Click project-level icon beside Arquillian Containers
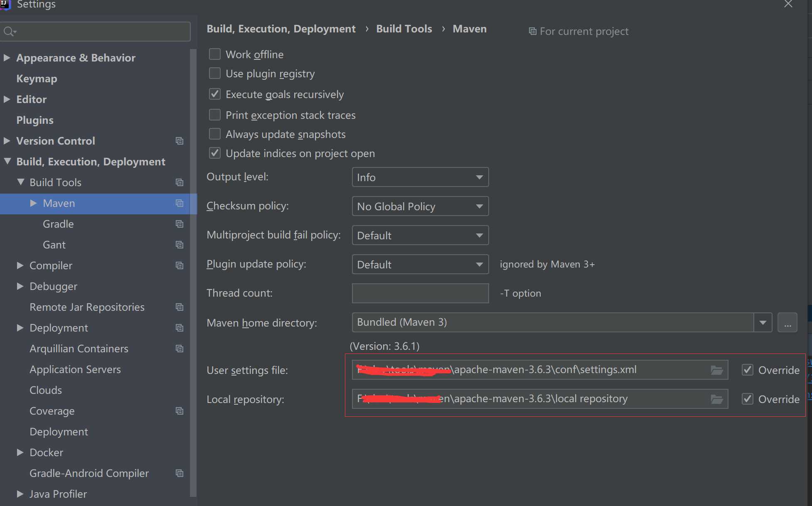The width and height of the screenshot is (812, 506). click(x=180, y=349)
